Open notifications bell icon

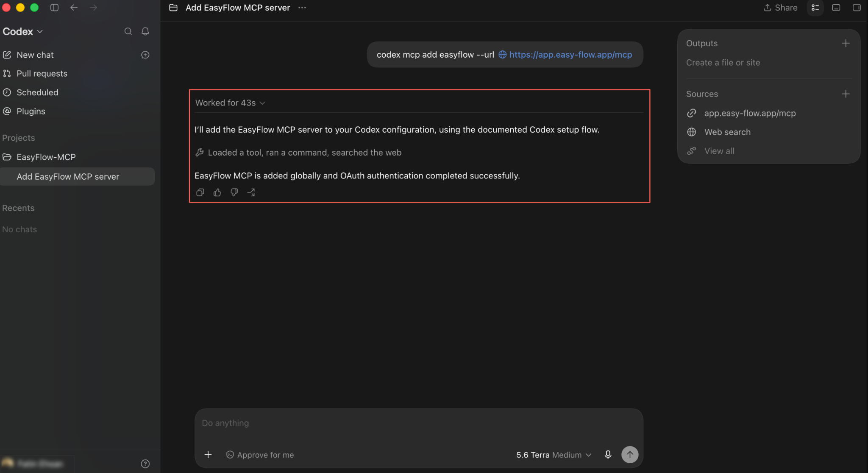[145, 31]
